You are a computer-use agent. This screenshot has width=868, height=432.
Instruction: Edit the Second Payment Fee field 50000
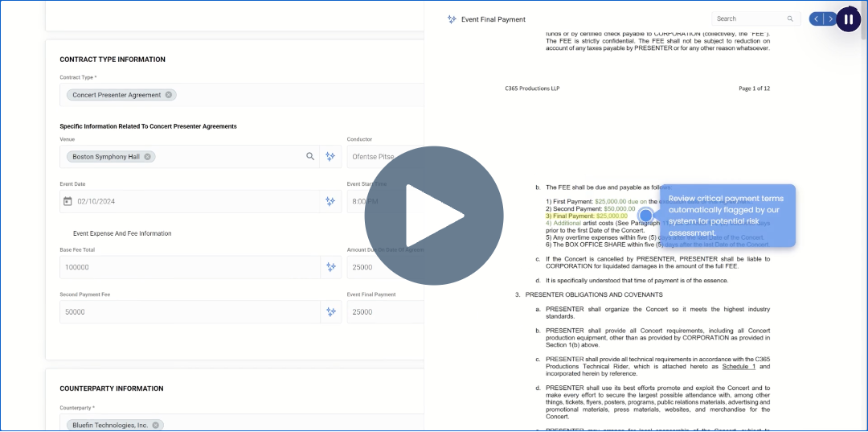point(190,312)
